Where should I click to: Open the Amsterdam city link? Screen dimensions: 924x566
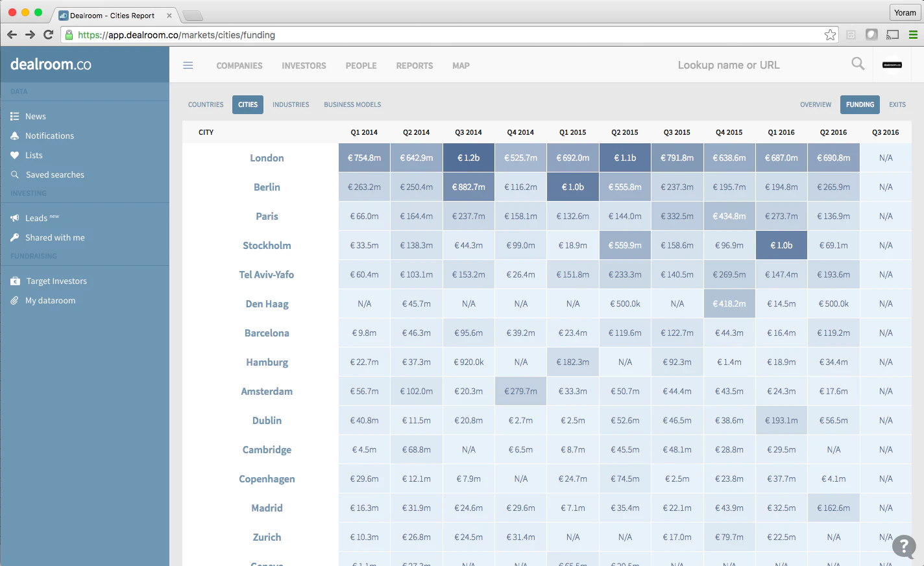(x=267, y=392)
